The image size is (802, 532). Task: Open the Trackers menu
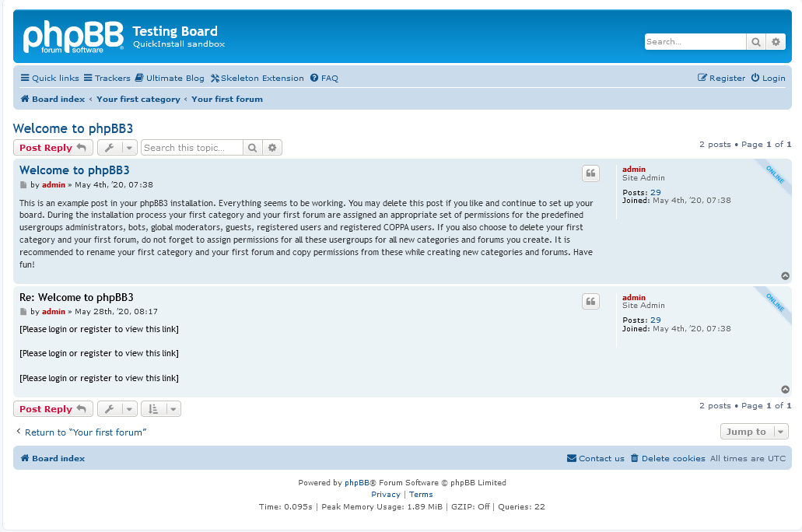pos(107,79)
